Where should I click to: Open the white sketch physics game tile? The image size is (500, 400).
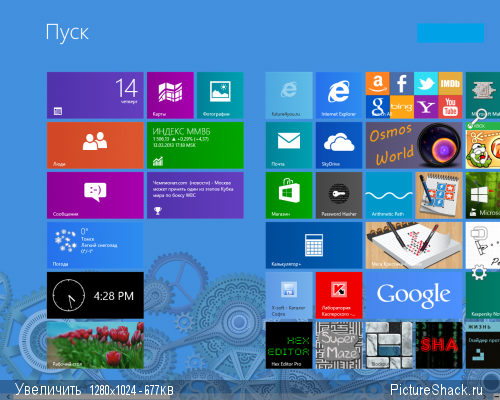click(x=483, y=245)
